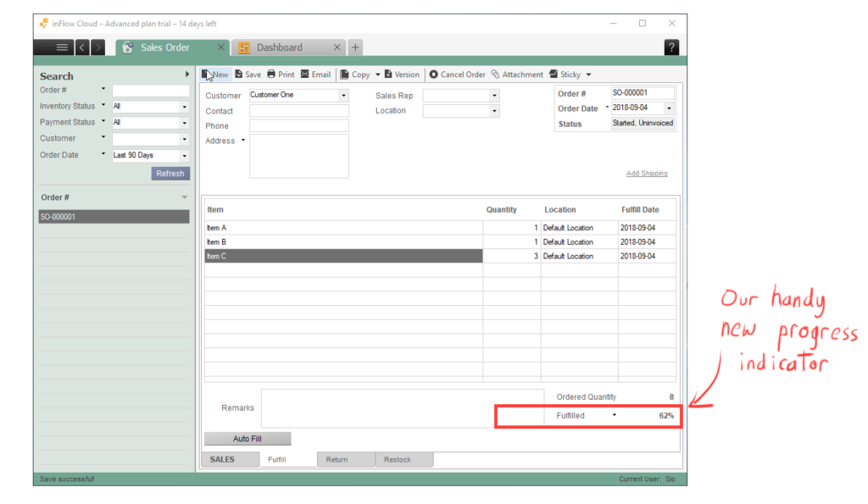The image size is (868, 504).
Task: Click the Sticky note button
Action: (x=565, y=75)
